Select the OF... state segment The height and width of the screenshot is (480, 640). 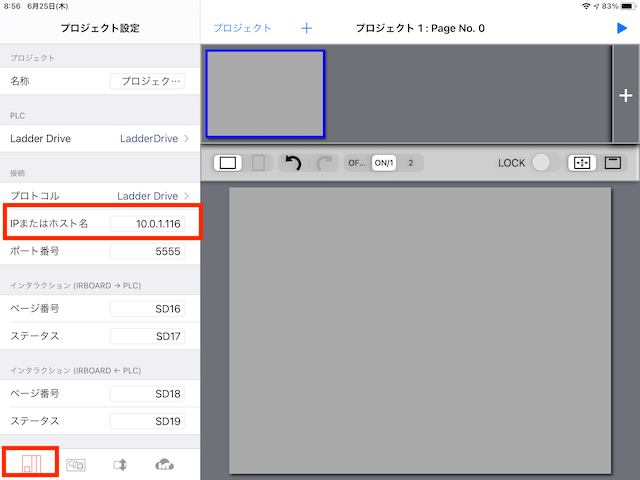357,163
